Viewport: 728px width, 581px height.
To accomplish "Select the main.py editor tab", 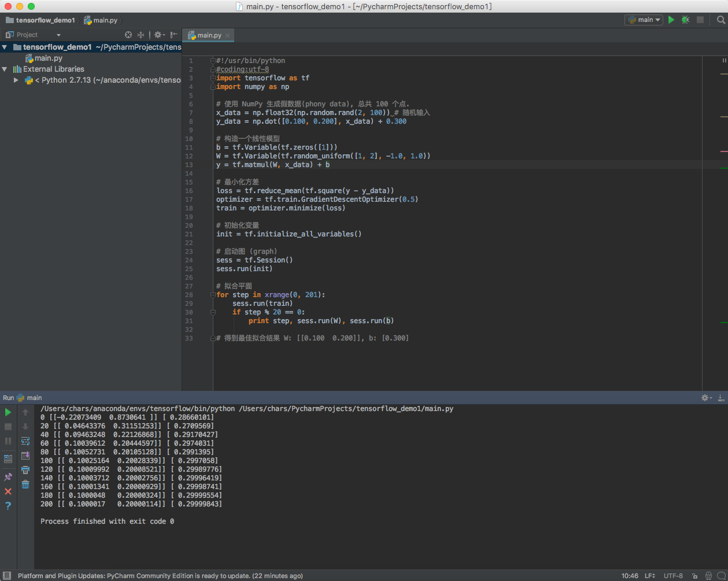I will point(209,35).
